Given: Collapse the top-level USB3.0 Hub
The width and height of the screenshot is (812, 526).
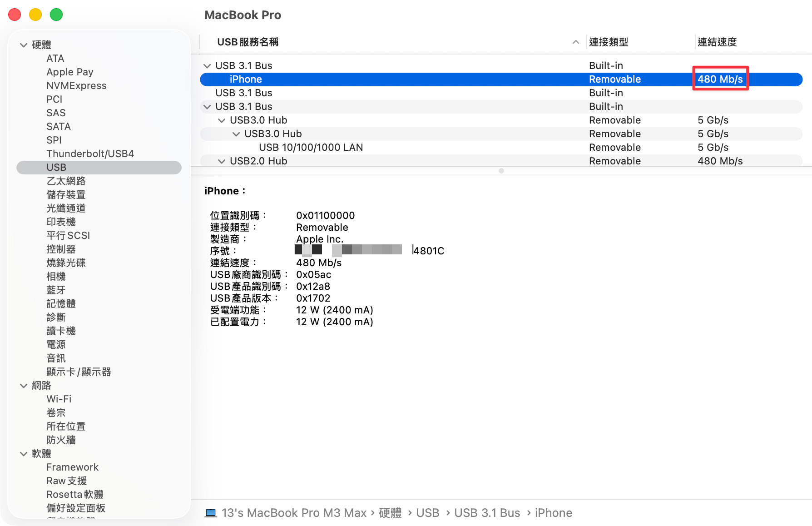Looking at the screenshot, I should point(222,120).
